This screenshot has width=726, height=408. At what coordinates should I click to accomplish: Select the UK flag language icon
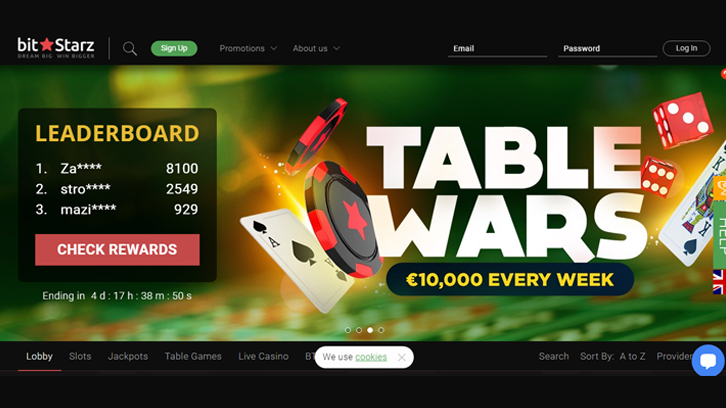coord(719,282)
